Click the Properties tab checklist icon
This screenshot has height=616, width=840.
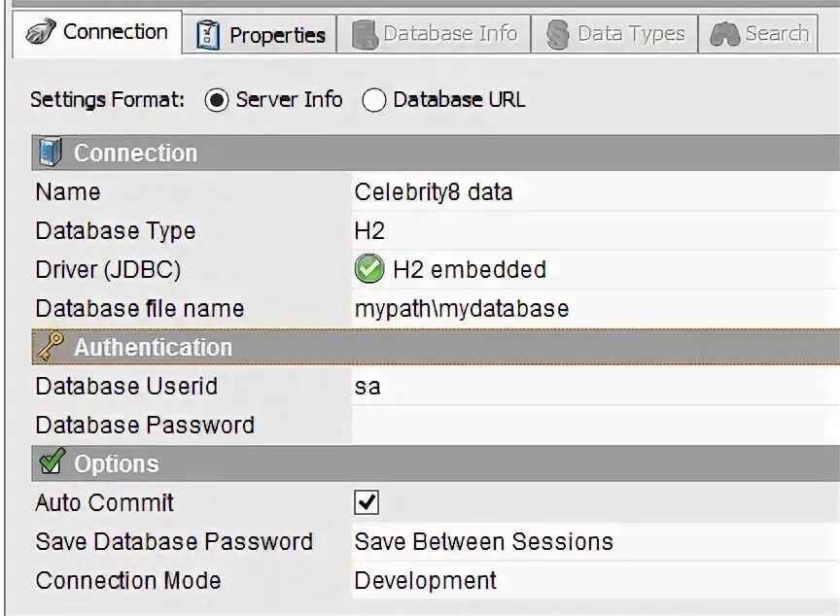208,35
